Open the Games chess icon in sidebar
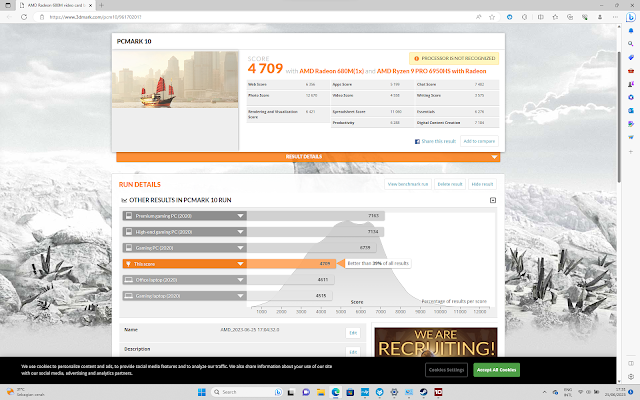Viewport: 640px width, 400px height. (631, 84)
